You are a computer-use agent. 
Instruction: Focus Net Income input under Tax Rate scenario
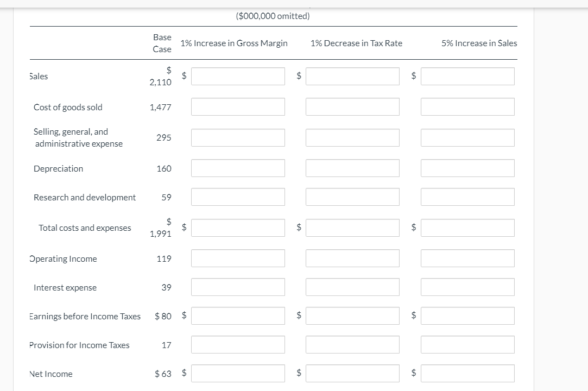click(x=352, y=374)
